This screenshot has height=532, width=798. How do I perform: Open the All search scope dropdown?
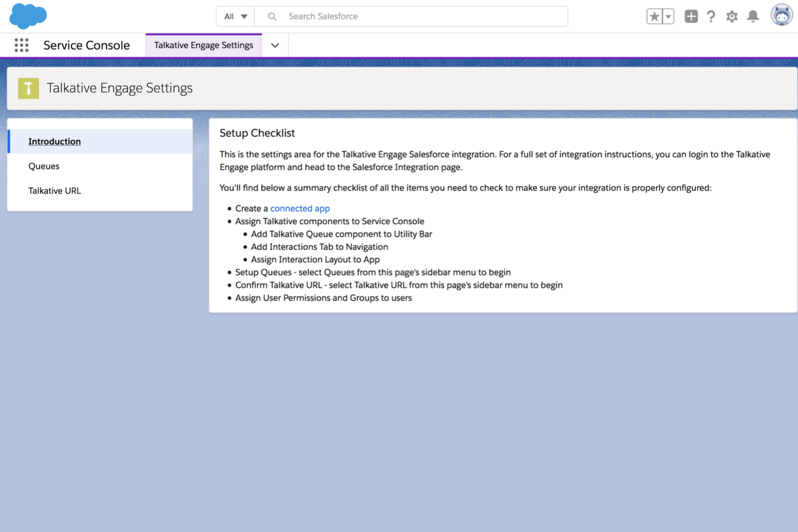click(x=235, y=17)
